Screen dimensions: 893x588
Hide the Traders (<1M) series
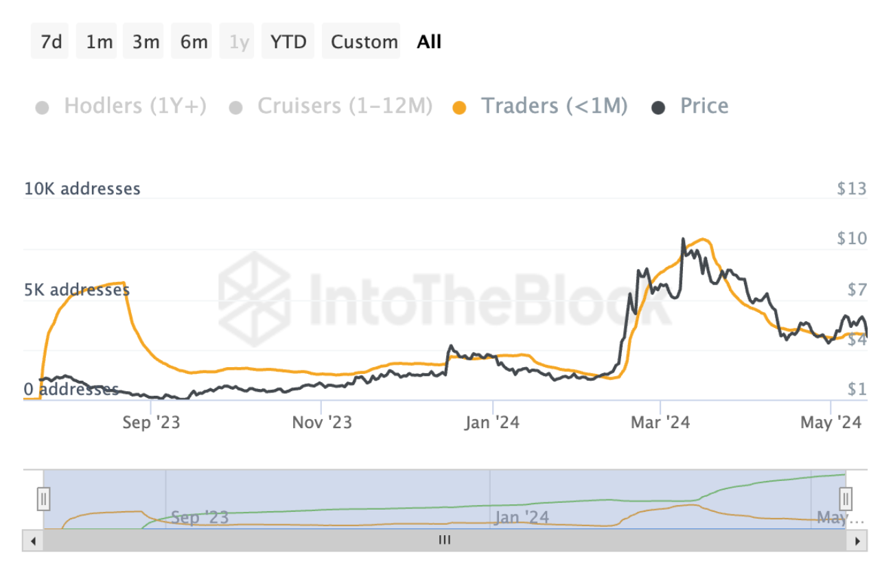(554, 106)
